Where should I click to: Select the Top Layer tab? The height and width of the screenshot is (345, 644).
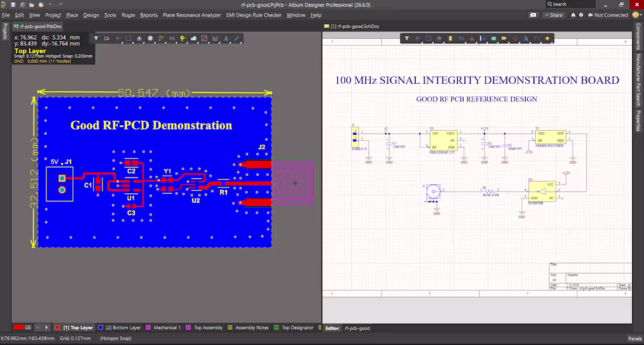click(x=74, y=328)
